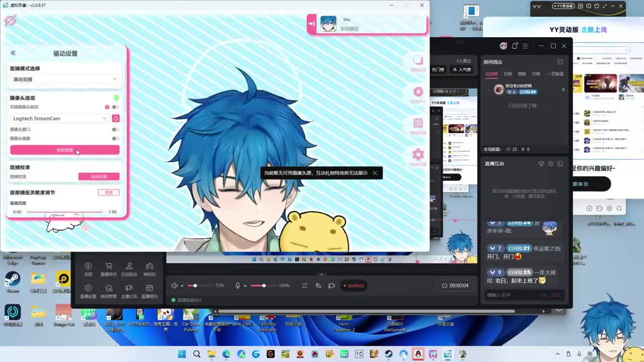Click the speaker volume slider at 53%
The height and width of the screenshot is (362, 644).
click(x=199, y=286)
